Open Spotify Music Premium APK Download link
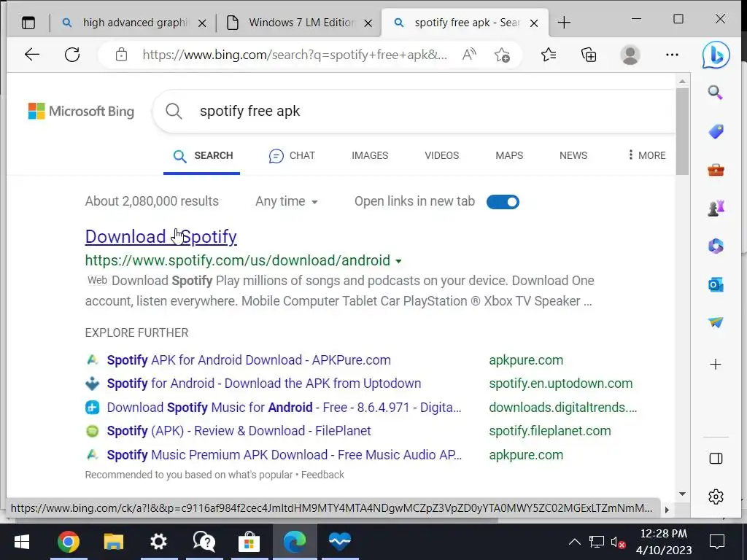 point(285,455)
